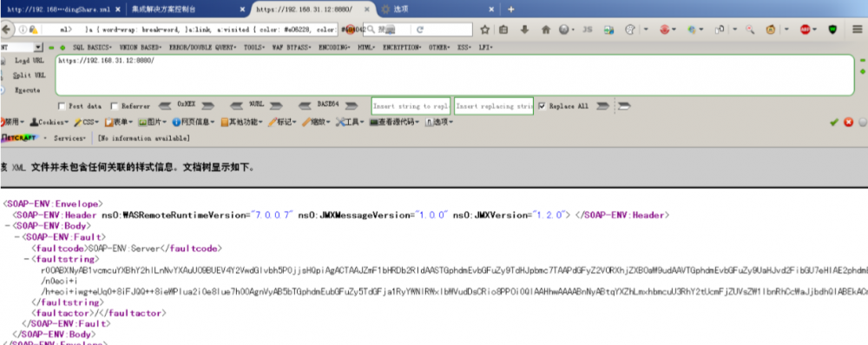Click the paint palette extension icon

(629, 30)
